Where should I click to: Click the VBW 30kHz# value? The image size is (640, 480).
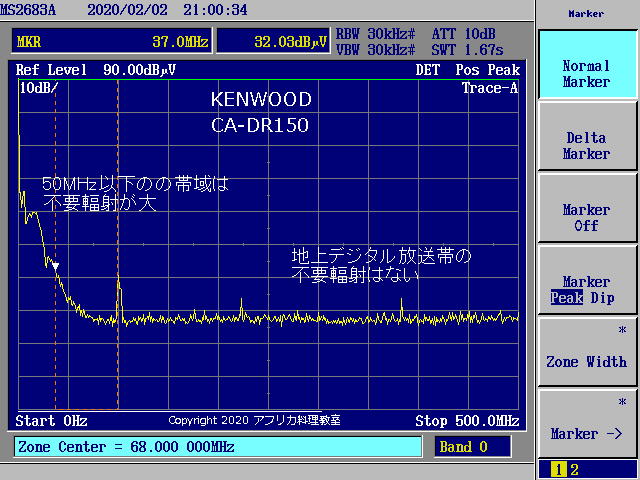click(376, 49)
